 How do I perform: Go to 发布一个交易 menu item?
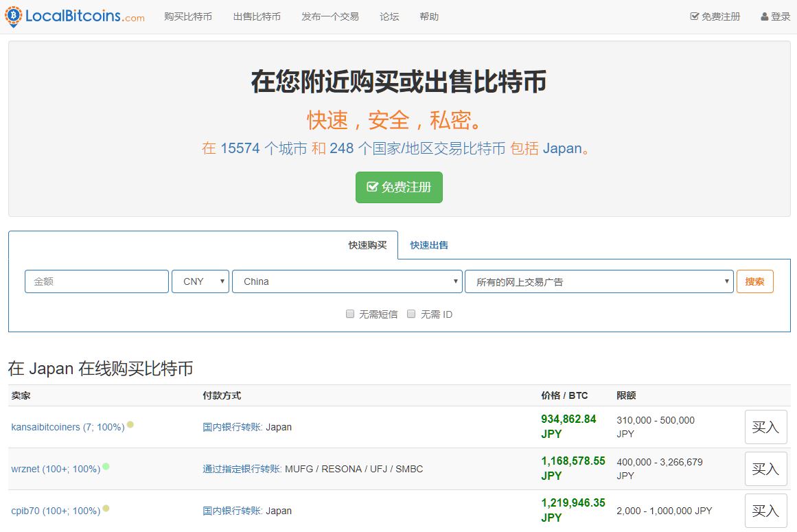[x=330, y=16]
